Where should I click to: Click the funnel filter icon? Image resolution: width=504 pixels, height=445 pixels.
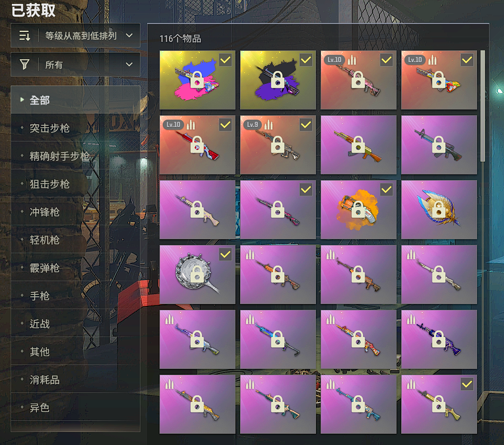click(x=25, y=65)
